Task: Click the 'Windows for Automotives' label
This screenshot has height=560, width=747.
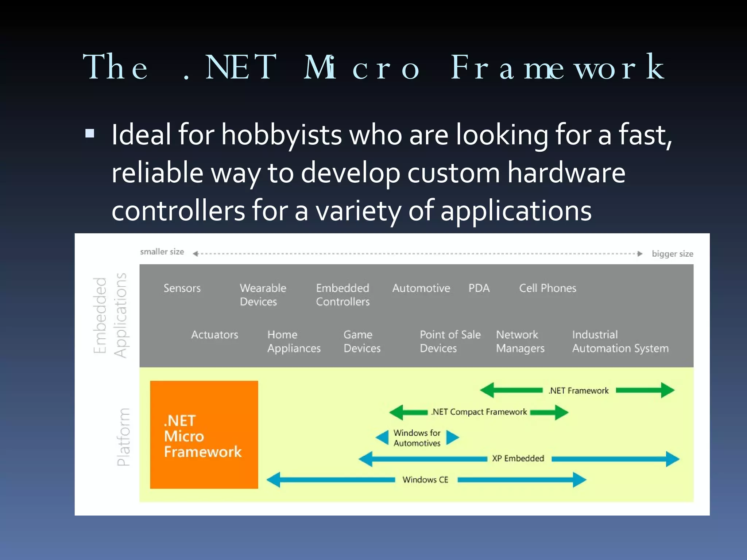Action: [x=417, y=438]
